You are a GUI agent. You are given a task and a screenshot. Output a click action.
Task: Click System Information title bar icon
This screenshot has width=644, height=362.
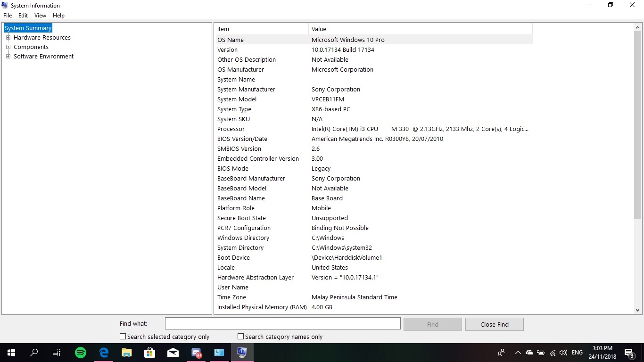tap(5, 5)
